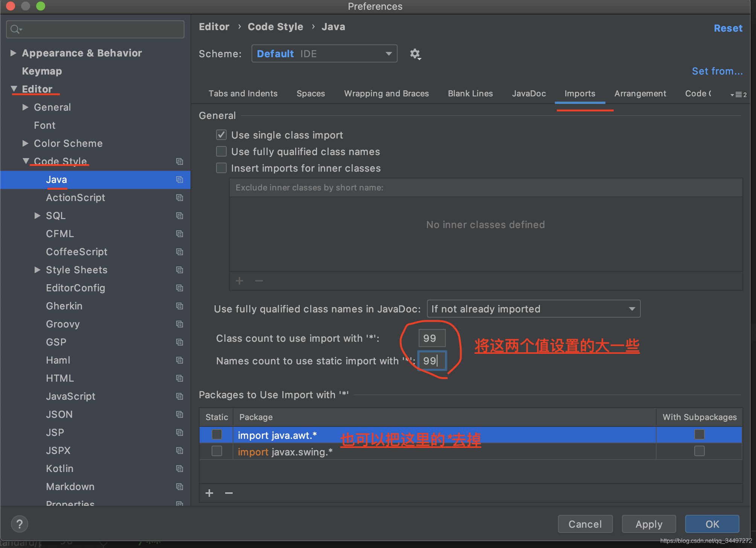Enable Use fully qualified class names

click(221, 151)
